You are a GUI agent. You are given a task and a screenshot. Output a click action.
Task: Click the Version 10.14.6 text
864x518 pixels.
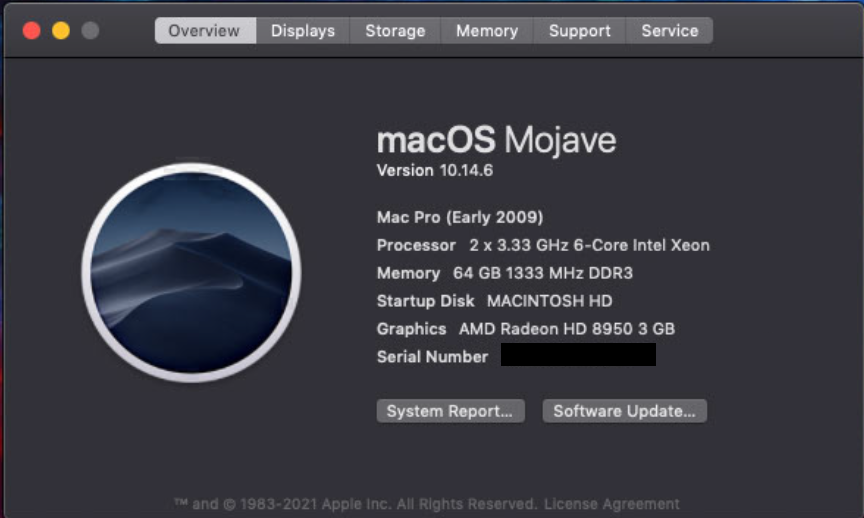pos(435,170)
